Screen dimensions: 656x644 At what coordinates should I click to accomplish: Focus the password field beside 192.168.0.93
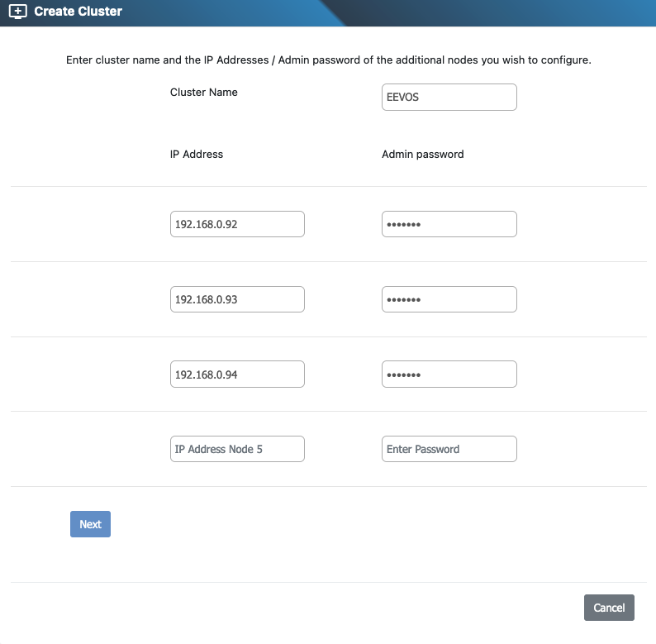tap(449, 299)
